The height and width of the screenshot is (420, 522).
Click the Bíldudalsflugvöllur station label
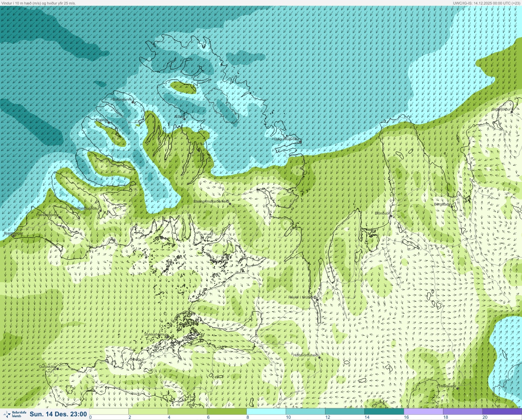(85, 208)
